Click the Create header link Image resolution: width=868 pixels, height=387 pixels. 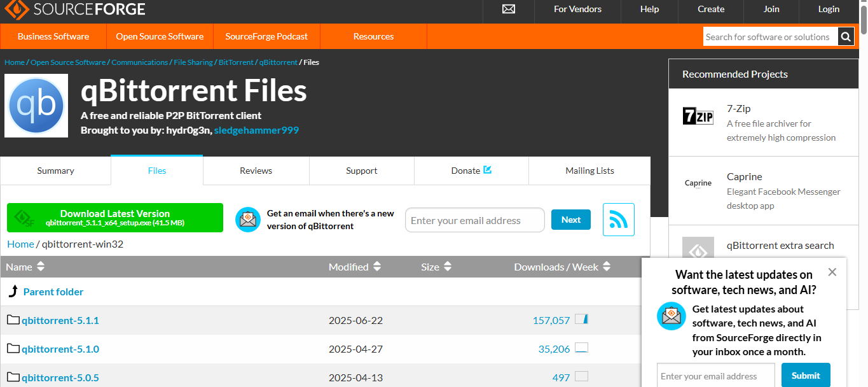711,9
